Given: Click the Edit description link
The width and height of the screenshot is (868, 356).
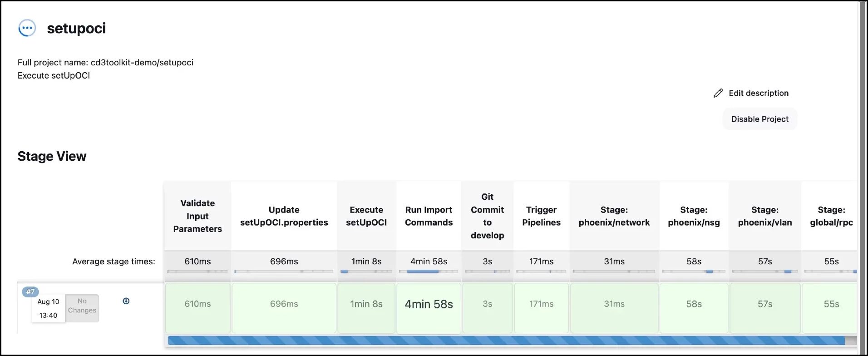Looking at the screenshot, I should (x=758, y=93).
